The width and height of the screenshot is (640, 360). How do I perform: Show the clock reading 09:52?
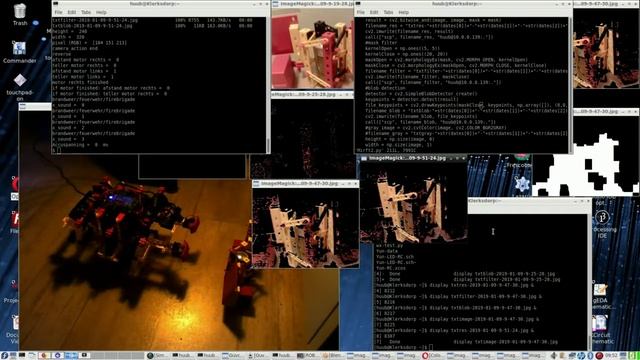(611, 356)
